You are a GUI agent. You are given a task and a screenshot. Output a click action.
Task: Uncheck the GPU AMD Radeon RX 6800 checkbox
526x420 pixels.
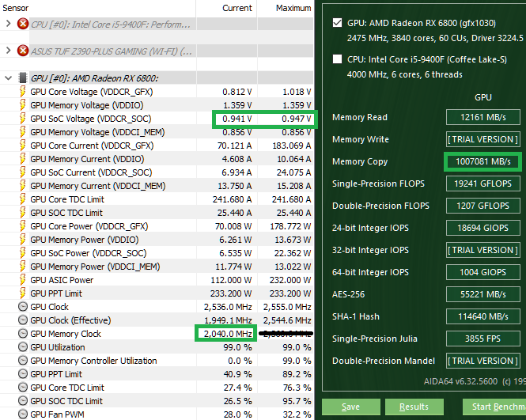[x=337, y=23]
